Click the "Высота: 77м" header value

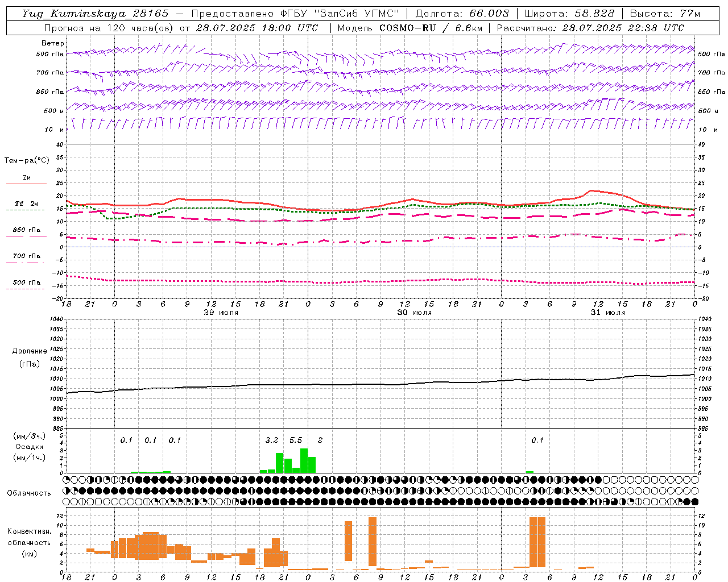(x=665, y=14)
